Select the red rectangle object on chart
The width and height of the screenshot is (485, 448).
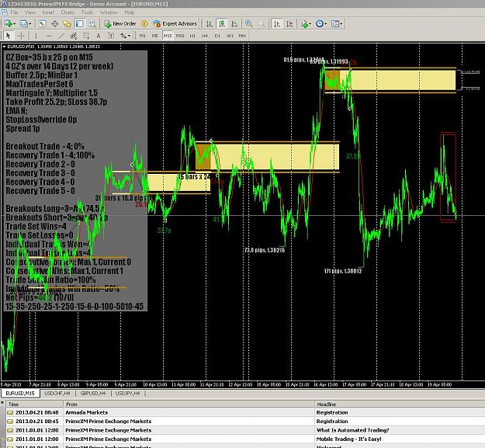[448, 177]
